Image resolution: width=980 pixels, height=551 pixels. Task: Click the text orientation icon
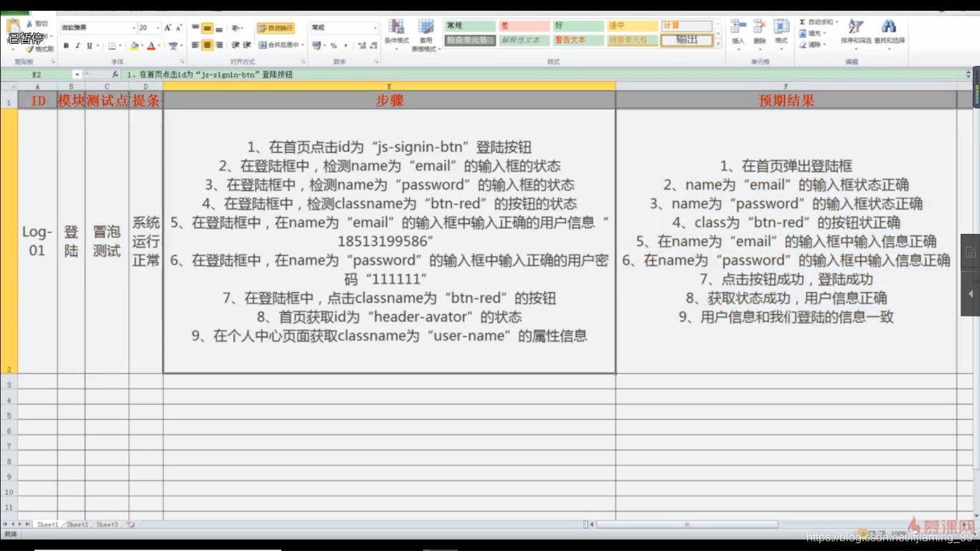(235, 28)
